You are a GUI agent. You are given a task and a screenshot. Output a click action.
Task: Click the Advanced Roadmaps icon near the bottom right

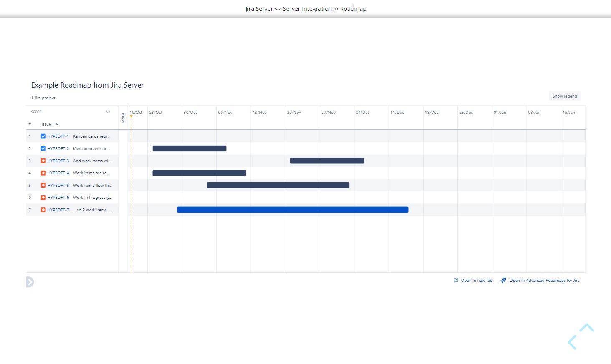click(503, 280)
